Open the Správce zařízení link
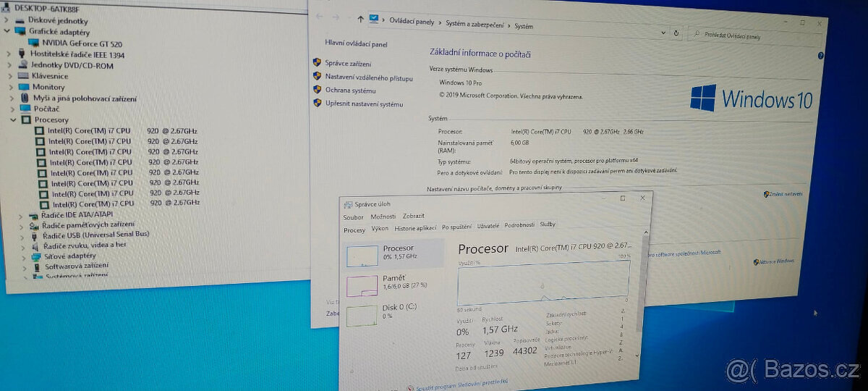The width and height of the screenshot is (868, 391). (348, 64)
